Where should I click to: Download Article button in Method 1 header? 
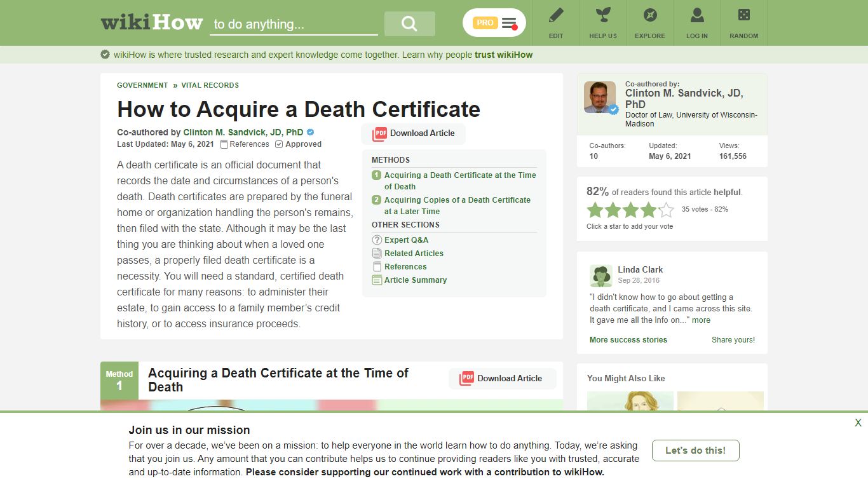(502, 378)
